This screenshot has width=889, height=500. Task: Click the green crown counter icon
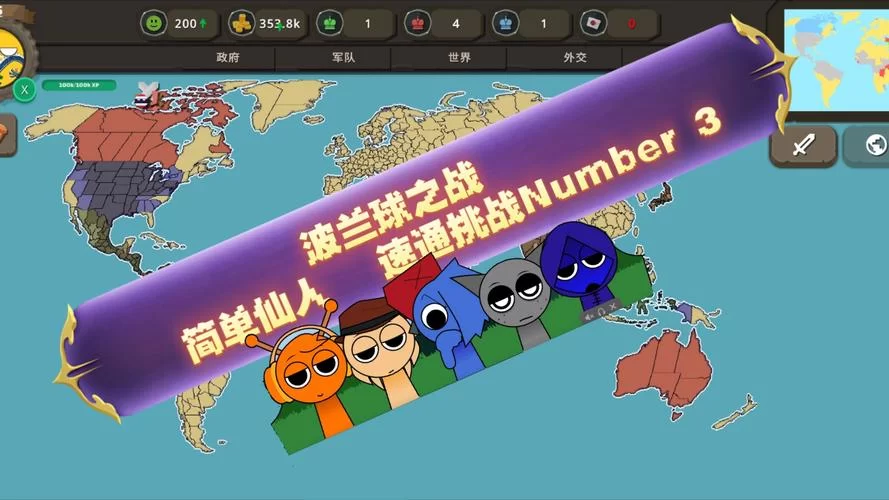(x=329, y=23)
